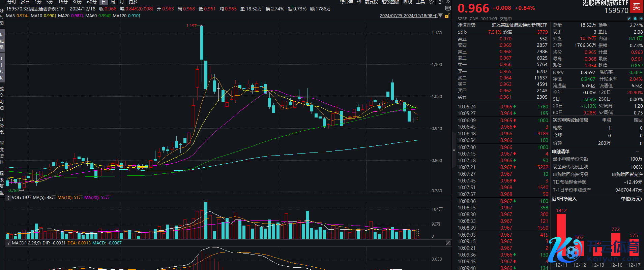644x270 pixels.
Task: Expand the 更多 timeframe options
Action: tap(133, 2)
